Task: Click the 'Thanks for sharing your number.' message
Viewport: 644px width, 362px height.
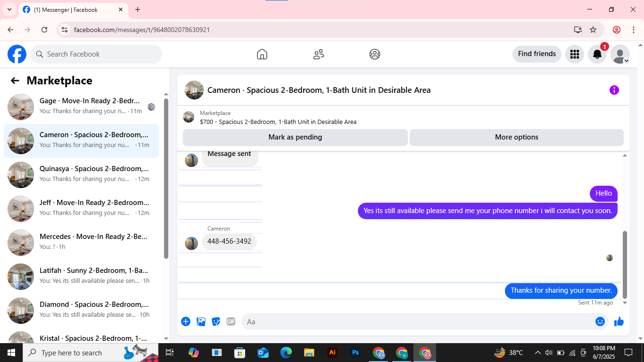Action: coord(561,290)
